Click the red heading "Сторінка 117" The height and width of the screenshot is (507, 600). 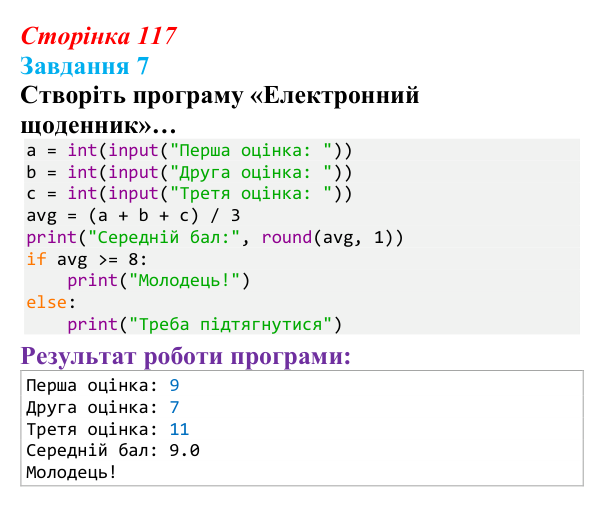(99, 36)
